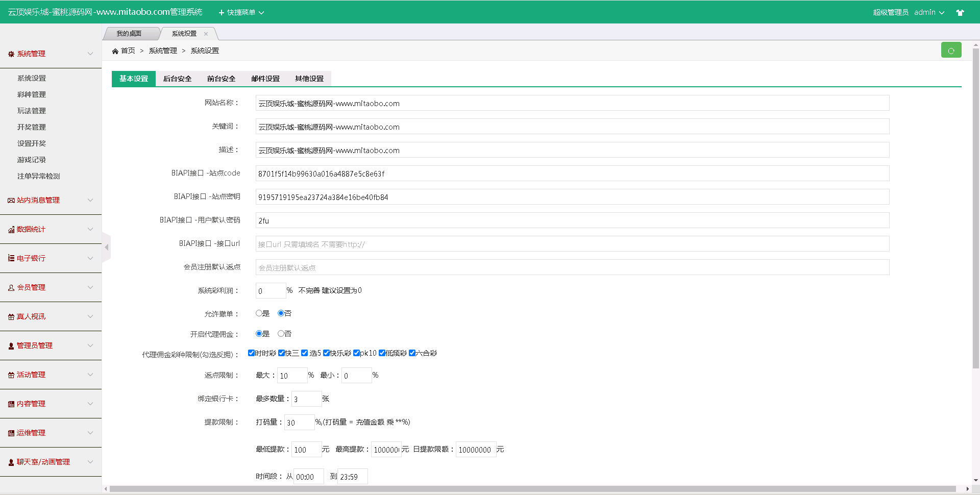This screenshot has width=980, height=495.
Task: Open 彩种管理 in the sidebar
Action: coord(32,94)
